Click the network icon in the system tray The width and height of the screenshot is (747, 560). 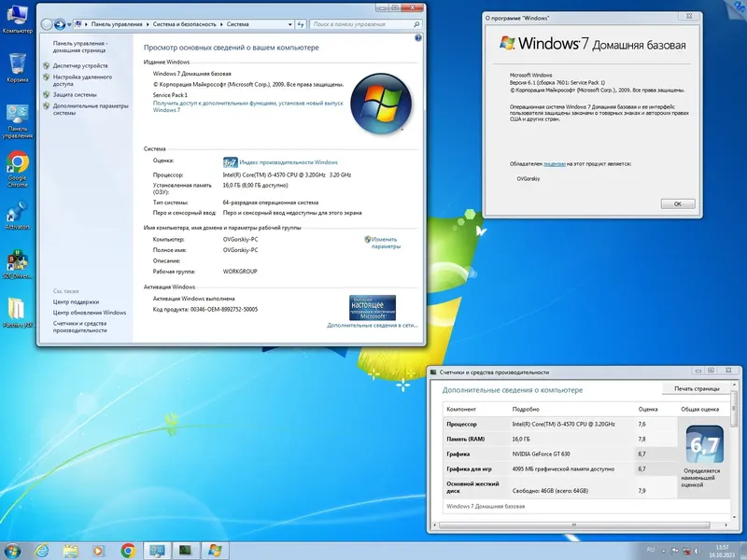click(686, 550)
